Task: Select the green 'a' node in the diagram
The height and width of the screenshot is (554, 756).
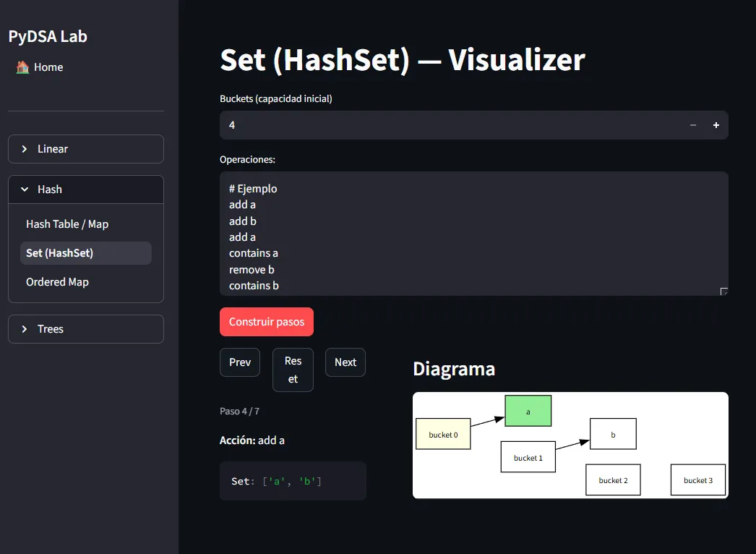Action: coord(528,410)
